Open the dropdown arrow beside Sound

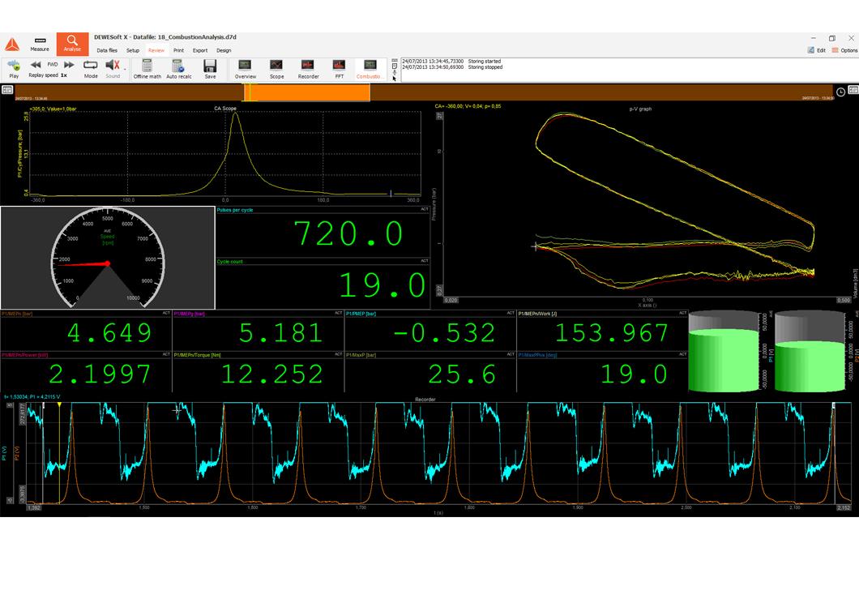point(125,70)
